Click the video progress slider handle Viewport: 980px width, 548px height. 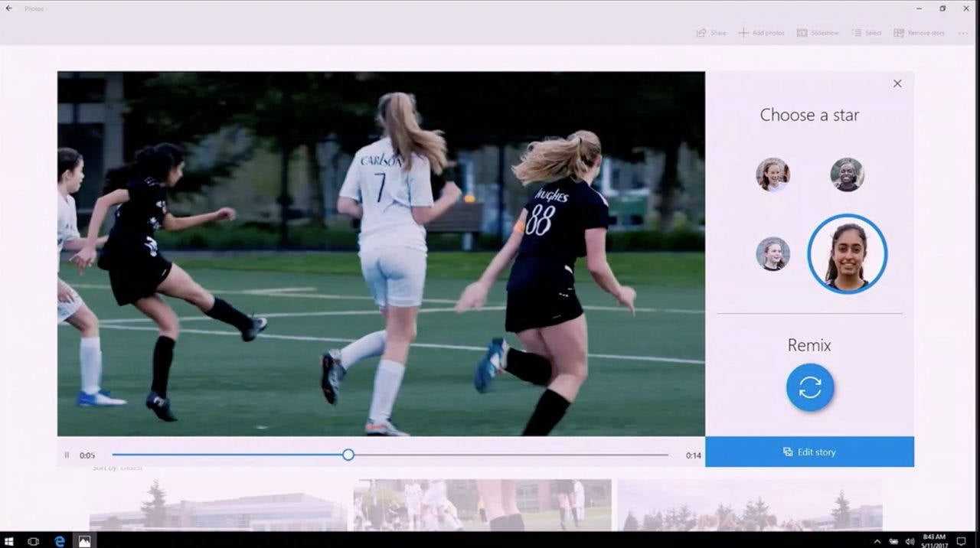(348, 455)
